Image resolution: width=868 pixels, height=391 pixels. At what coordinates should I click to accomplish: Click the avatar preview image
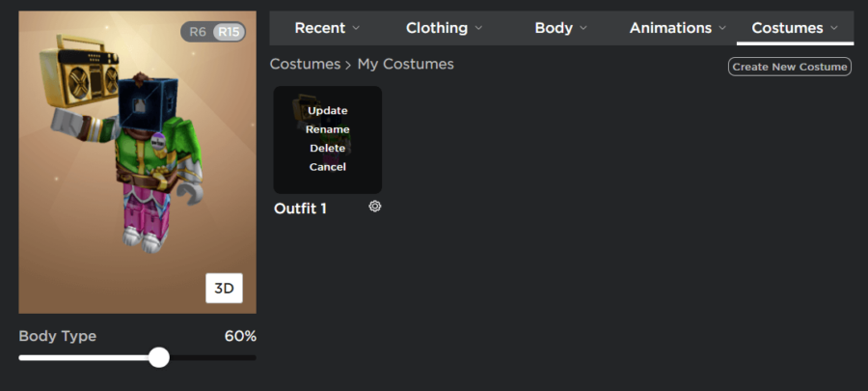pos(137,162)
